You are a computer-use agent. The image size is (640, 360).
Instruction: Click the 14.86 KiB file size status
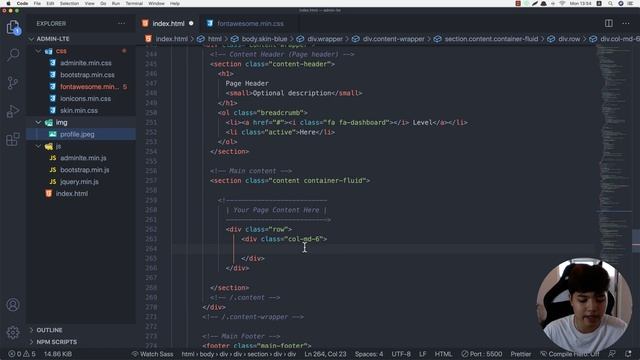(x=58, y=354)
